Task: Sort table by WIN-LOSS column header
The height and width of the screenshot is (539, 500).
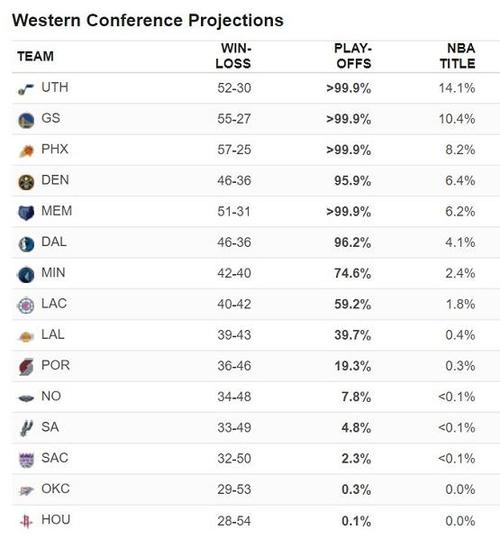Action: [x=233, y=56]
